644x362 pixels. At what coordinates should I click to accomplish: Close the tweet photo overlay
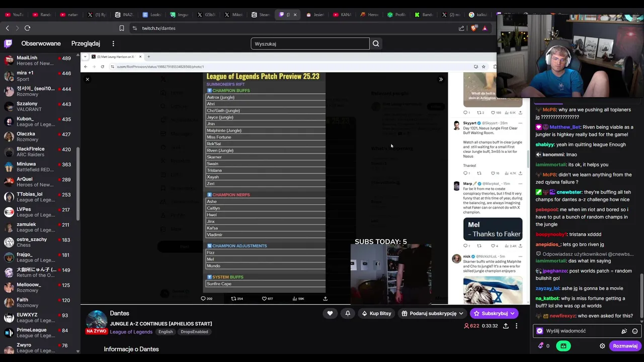(x=87, y=79)
